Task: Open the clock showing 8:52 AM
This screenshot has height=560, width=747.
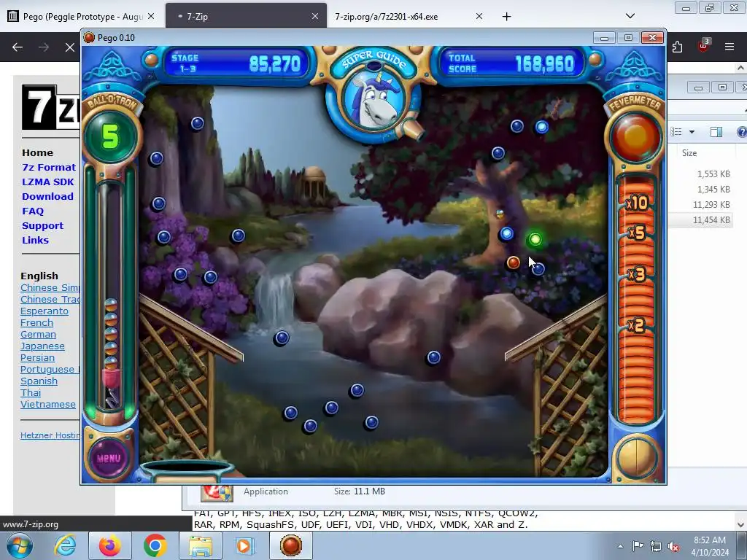Action: click(x=709, y=545)
